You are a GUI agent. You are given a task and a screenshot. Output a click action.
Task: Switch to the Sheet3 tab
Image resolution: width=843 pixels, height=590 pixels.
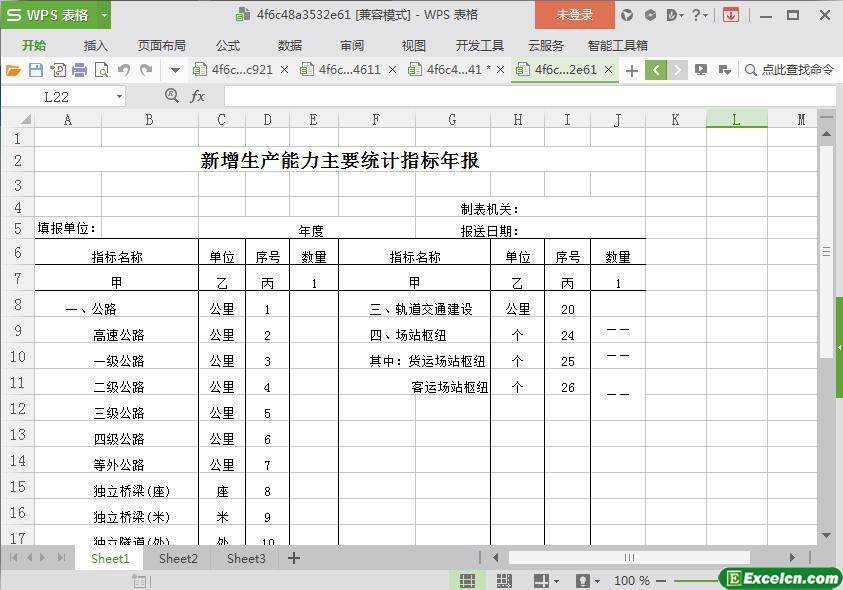click(246, 558)
